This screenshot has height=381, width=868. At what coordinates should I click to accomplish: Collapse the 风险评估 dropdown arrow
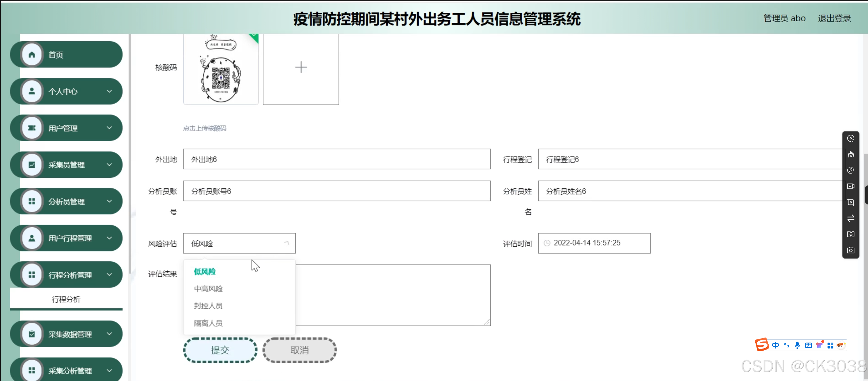286,243
